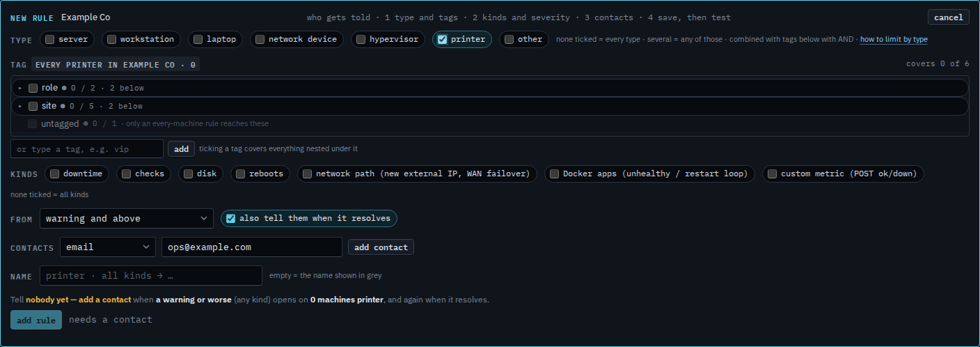
Task: Click the 'none ticked = all kinds' note
Action: tap(49, 195)
